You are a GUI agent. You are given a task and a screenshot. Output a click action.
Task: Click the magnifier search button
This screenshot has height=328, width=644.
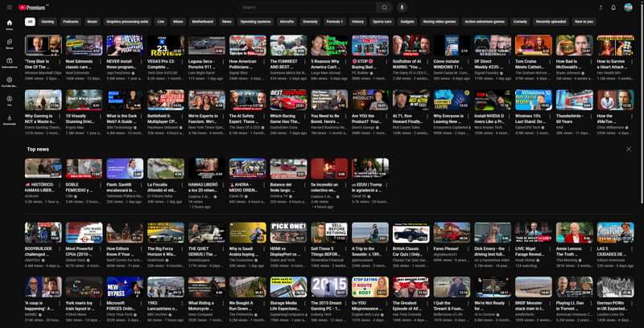pos(384,7)
